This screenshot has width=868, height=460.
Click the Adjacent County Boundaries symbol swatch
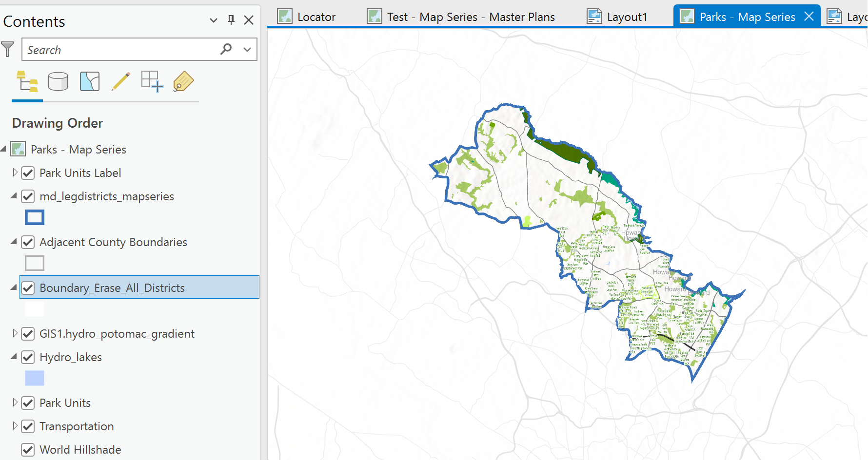[x=34, y=263]
